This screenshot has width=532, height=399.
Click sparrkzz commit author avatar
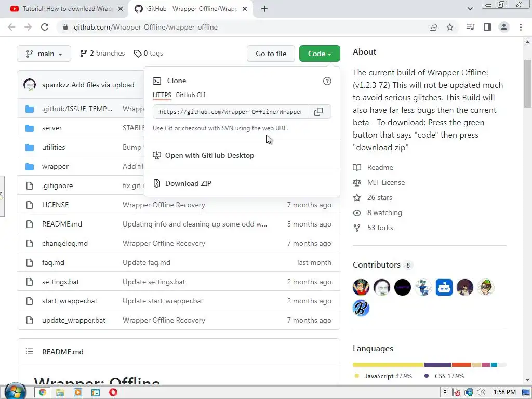coord(30,85)
